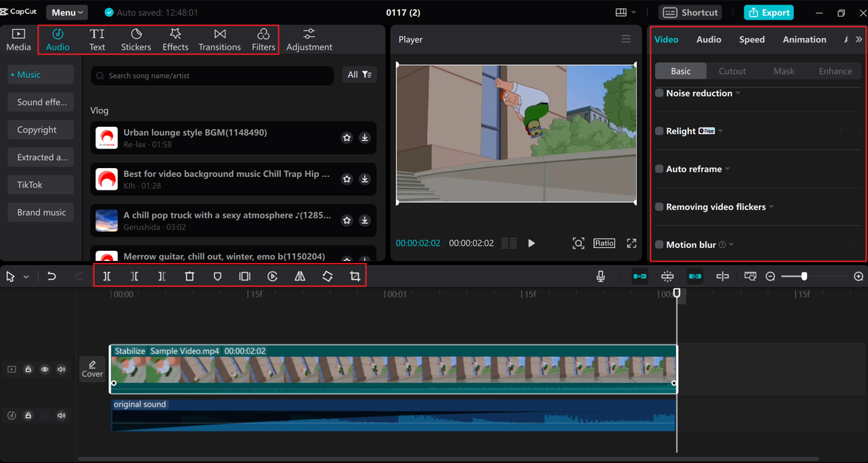Click the timeline zoom out magnifier
This screenshot has width=868, height=463.
pos(770,277)
